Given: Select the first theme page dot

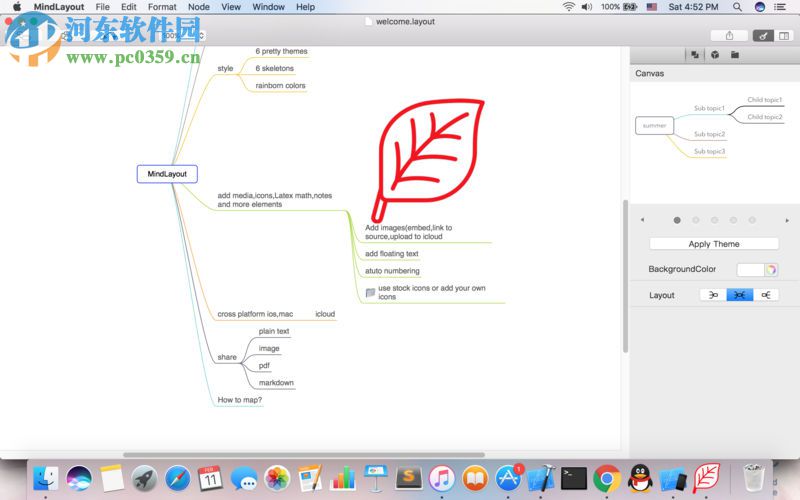Looking at the screenshot, I should [677, 220].
